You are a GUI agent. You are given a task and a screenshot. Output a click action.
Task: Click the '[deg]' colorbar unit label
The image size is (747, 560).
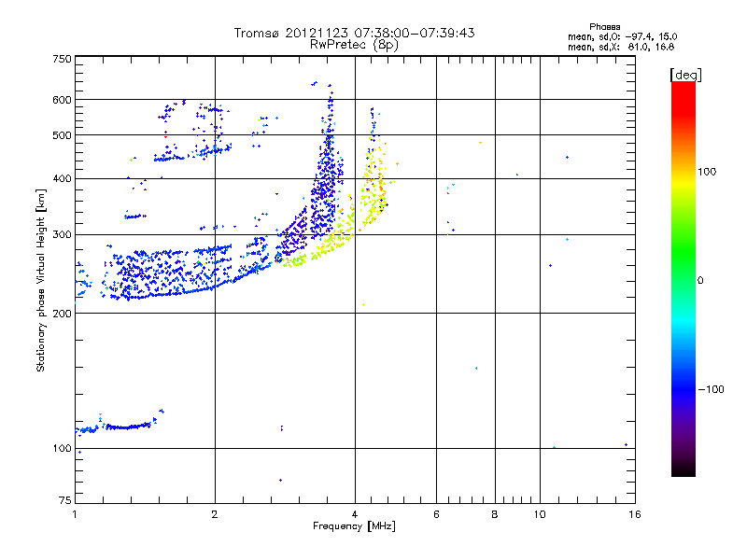coord(685,76)
